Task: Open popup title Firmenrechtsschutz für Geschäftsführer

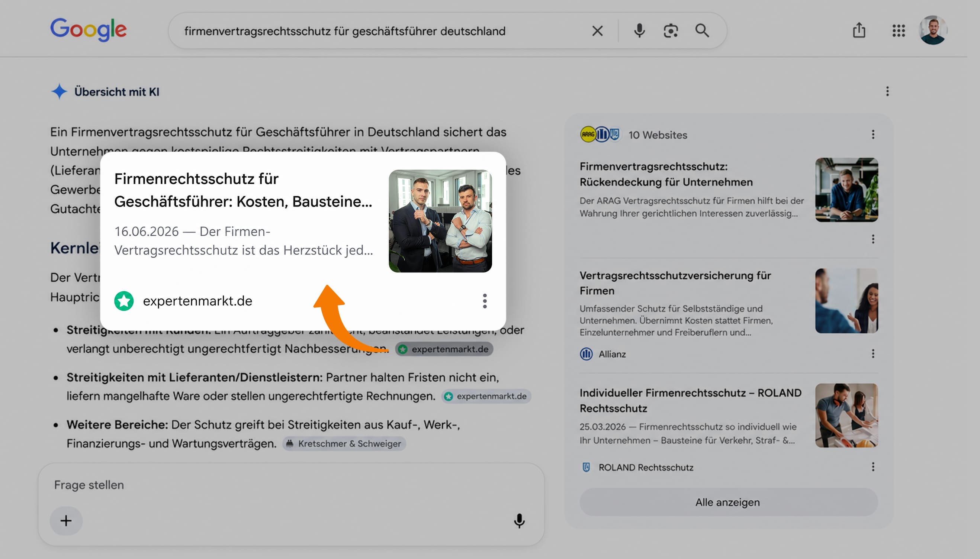Action: [x=243, y=190]
